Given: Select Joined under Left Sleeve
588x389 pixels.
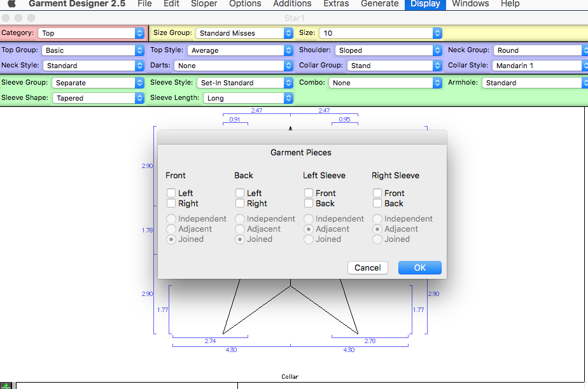Looking at the screenshot, I should coord(308,239).
